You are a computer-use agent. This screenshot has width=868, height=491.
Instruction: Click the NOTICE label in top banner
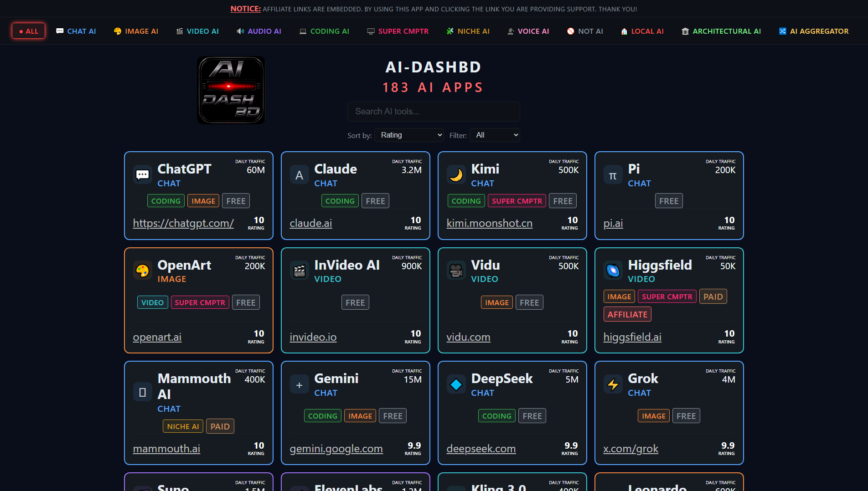click(x=246, y=9)
